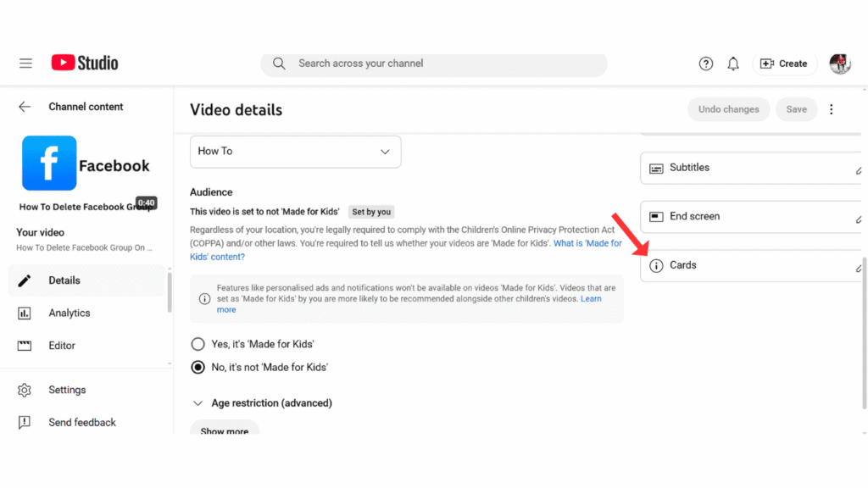Open the notifications bell

click(733, 64)
